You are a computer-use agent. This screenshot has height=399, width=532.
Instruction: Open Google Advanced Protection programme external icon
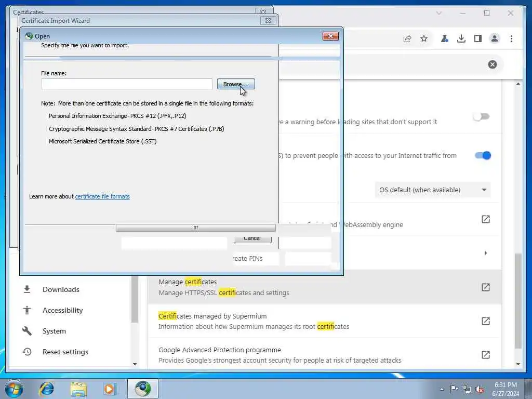[486, 355]
